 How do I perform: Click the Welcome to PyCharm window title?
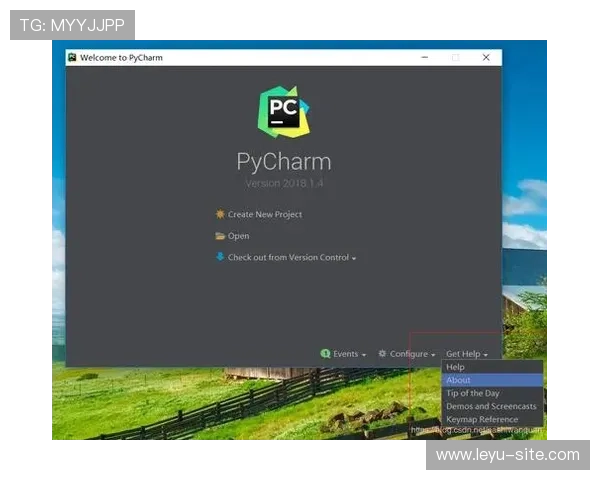(x=121, y=58)
